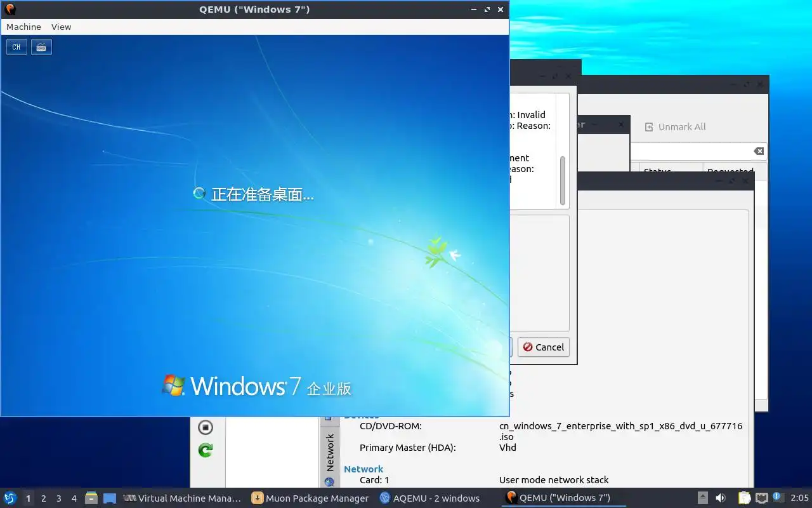Select the Card: 1 entry
The image size is (812, 508).
374,480
